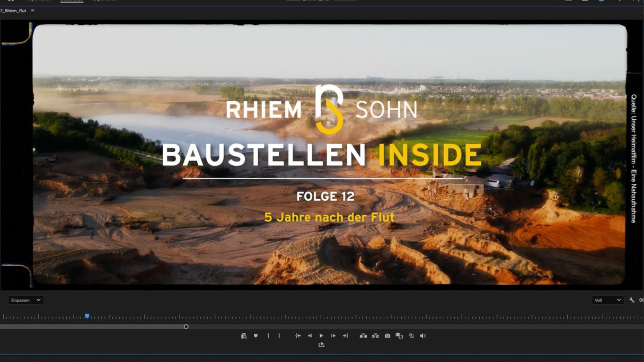Screen dimensions: 644x362
Task: Click the grey zoom scroll bar under the ruler
Action: point(93,327)
